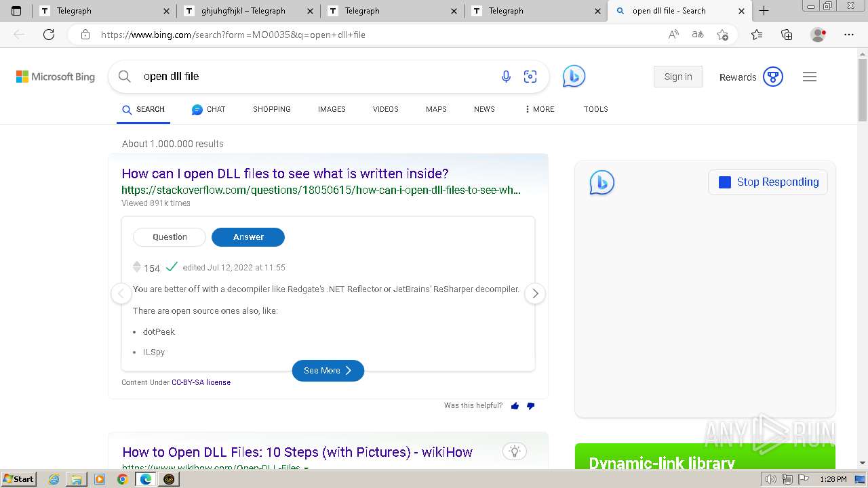Open the MORE dropdown menu

(540, 109)
